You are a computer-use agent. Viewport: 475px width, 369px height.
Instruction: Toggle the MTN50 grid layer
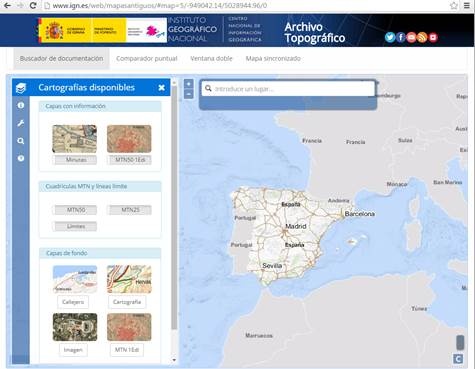[75, 210]
